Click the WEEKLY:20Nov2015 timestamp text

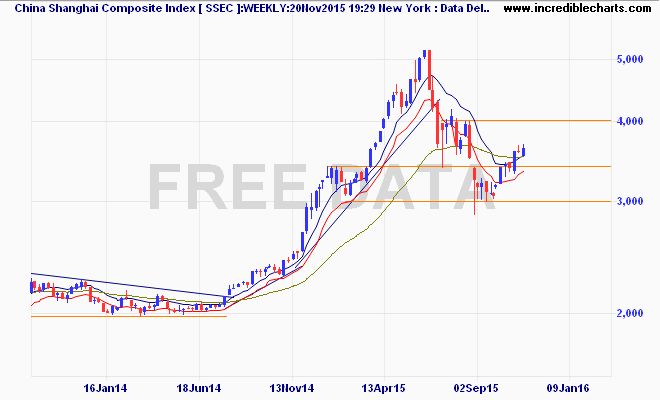tap(295, 8)
